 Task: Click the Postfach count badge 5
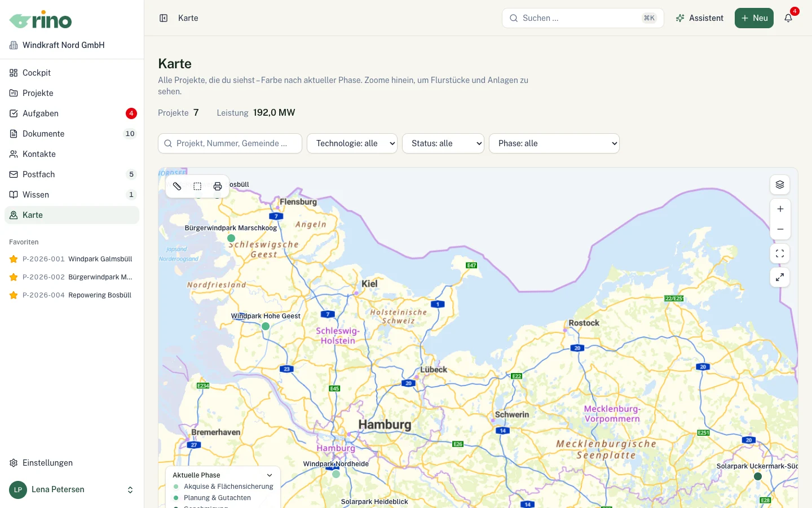point(131,174)
